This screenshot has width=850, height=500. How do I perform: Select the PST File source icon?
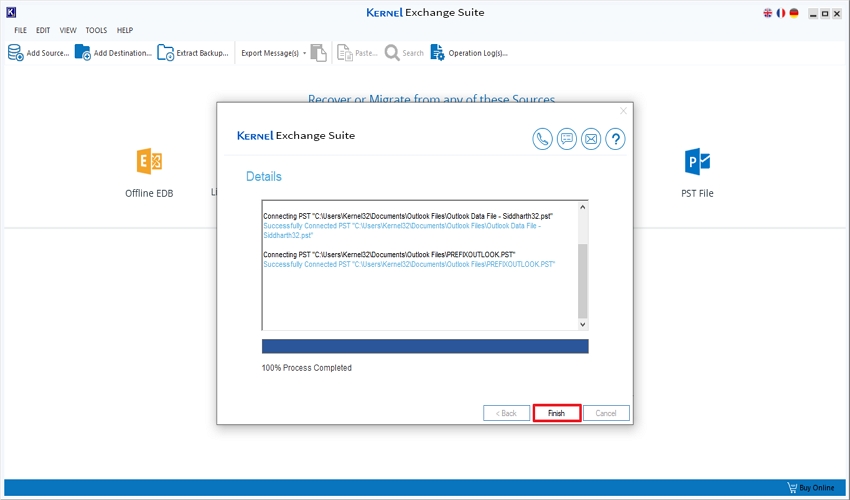coord(697,161)
